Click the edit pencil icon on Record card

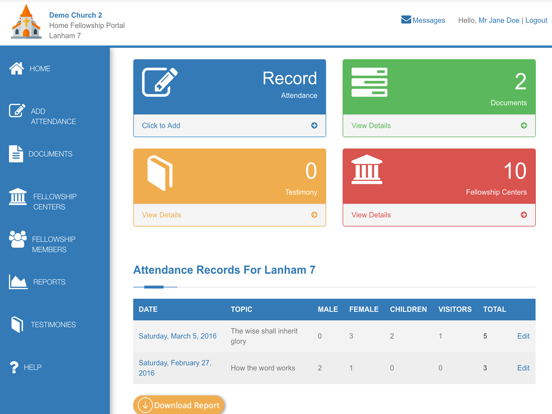pyautogui.click(x=159, y=82)
